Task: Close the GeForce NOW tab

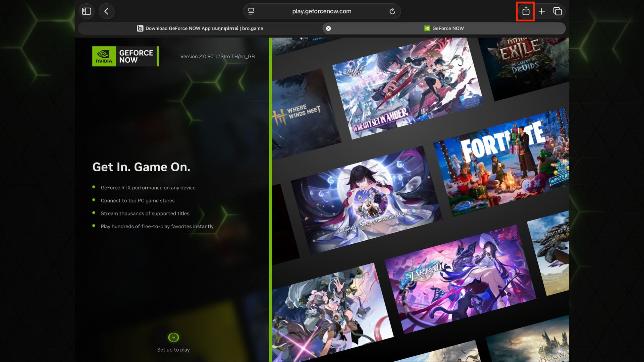Action: click(328, 28)
